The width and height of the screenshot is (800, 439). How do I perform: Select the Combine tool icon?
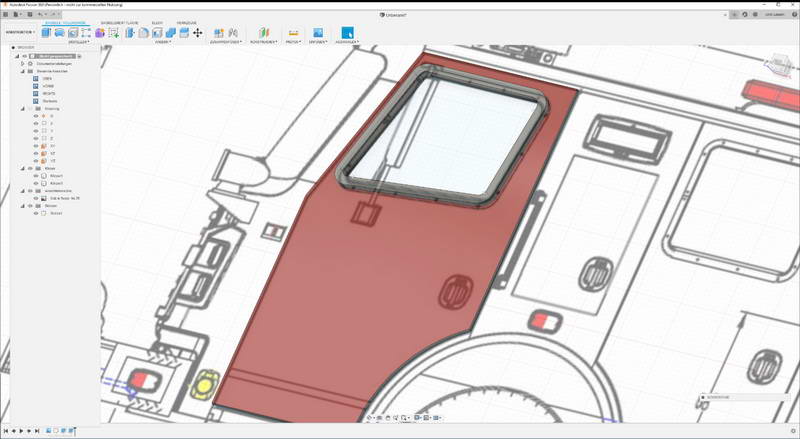(x=170, y=33)
